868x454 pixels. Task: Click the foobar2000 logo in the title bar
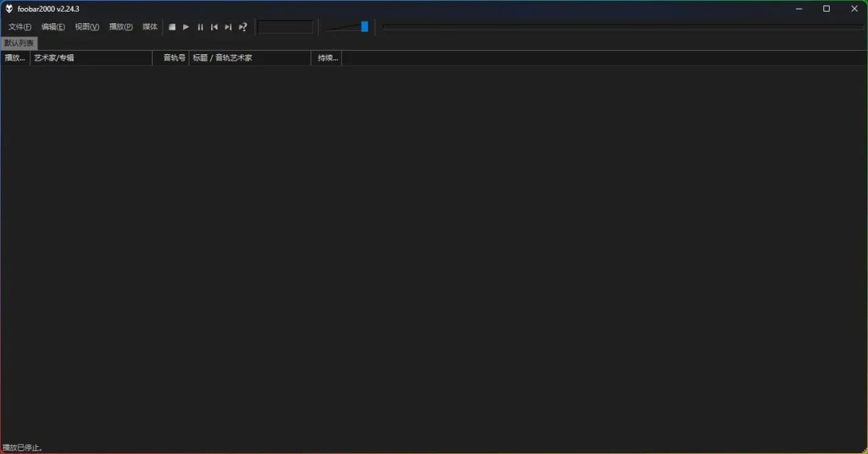point(8,9)
